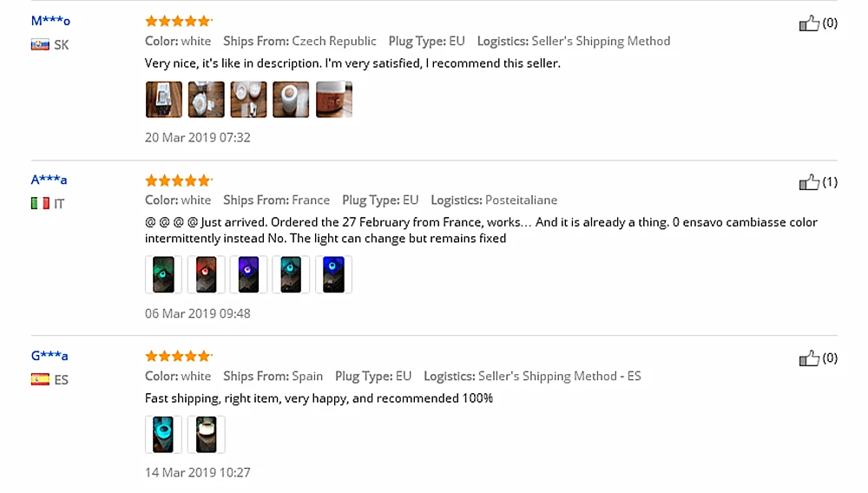868x493 pixels.
Task: Open first photo in M***o's review
Action: 164,100
